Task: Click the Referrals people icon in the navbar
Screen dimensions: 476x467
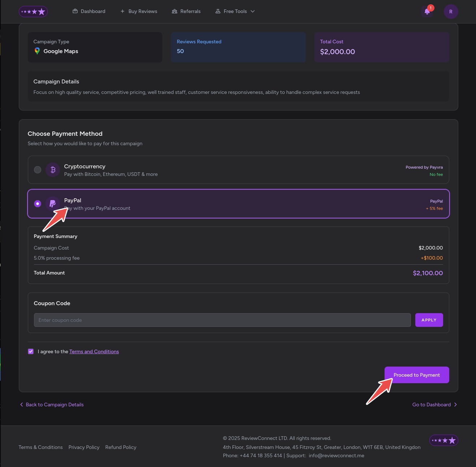Action: click(x=175, y=11)
